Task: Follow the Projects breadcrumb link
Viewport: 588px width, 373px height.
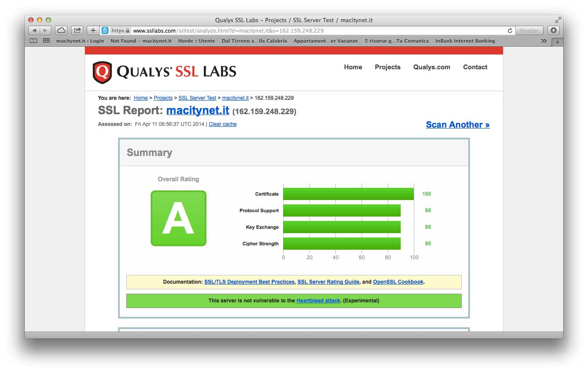Action: (163, 98)
